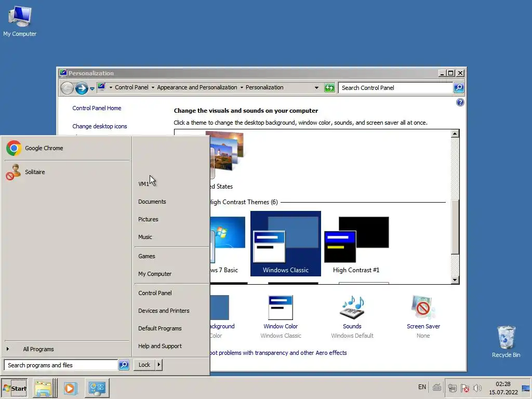Click the Lock button
The height and width of the screenshot is (399, 532).
[x=144, y=365]
